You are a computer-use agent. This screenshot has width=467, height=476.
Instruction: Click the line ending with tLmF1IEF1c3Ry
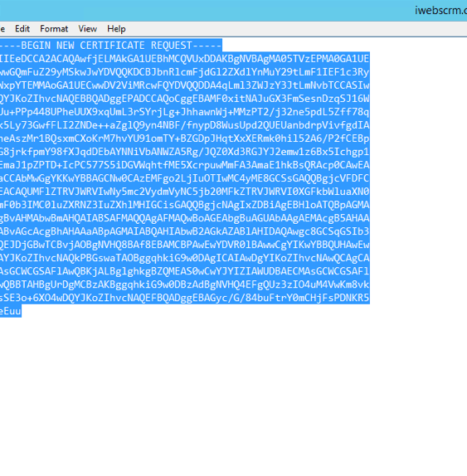point(185,72)
